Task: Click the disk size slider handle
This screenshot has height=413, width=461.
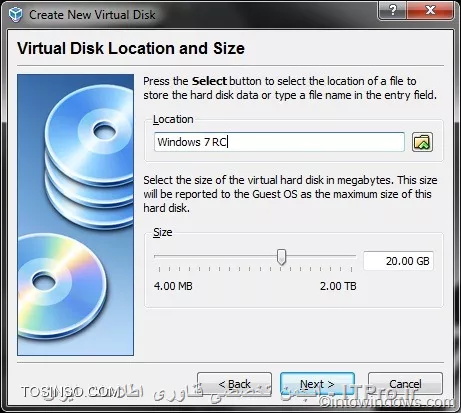Action: [x=282, y=257]
